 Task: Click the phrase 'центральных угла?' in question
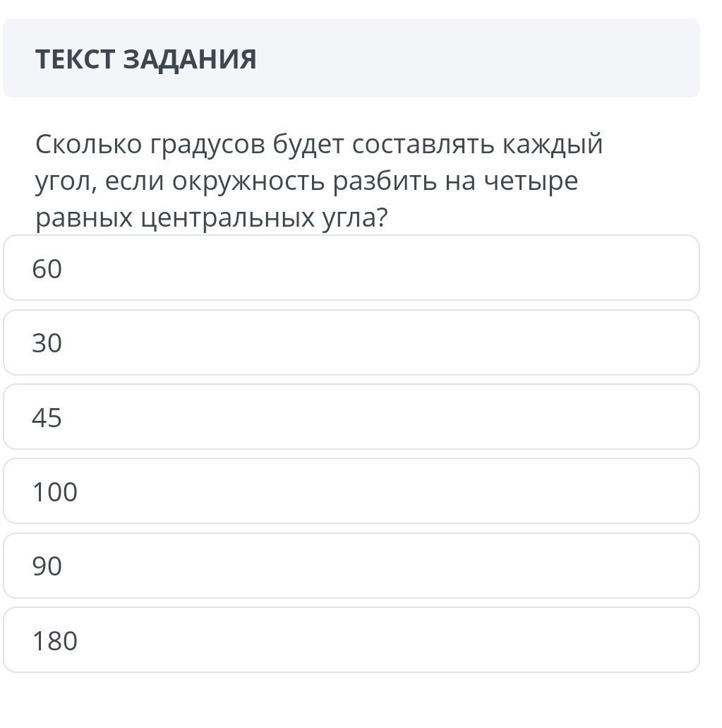point(265,219)
